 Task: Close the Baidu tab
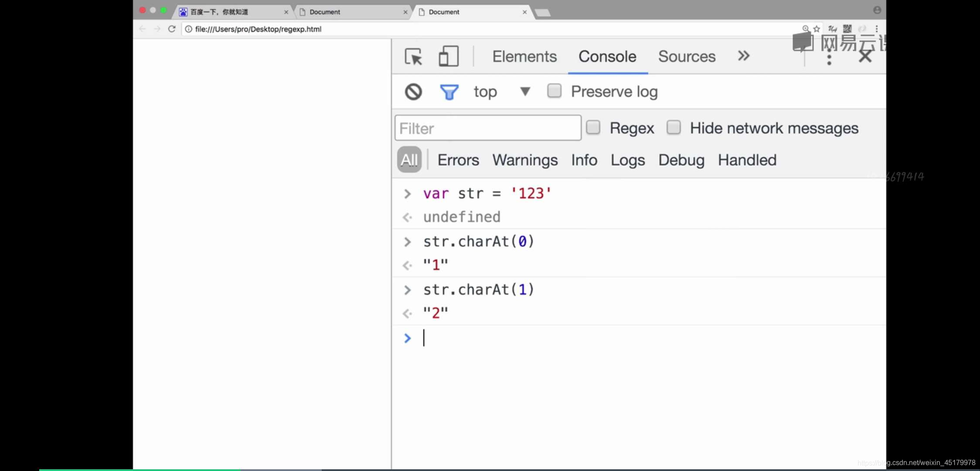point(286,12)
